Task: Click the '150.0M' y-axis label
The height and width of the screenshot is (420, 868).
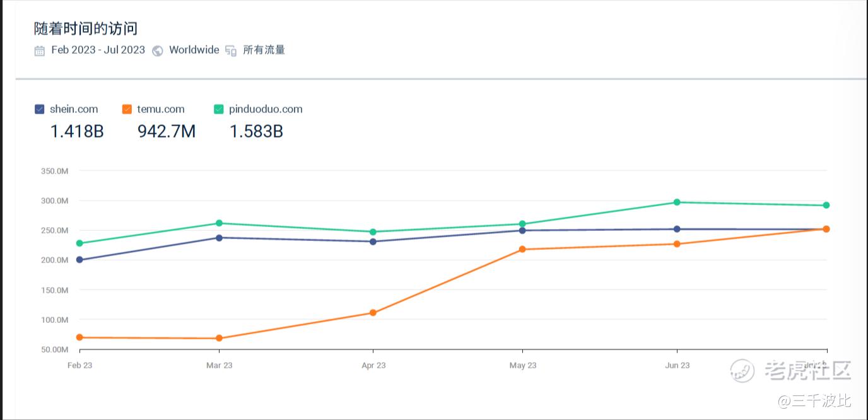Action: pyautogui.click(x=54, y=290)
